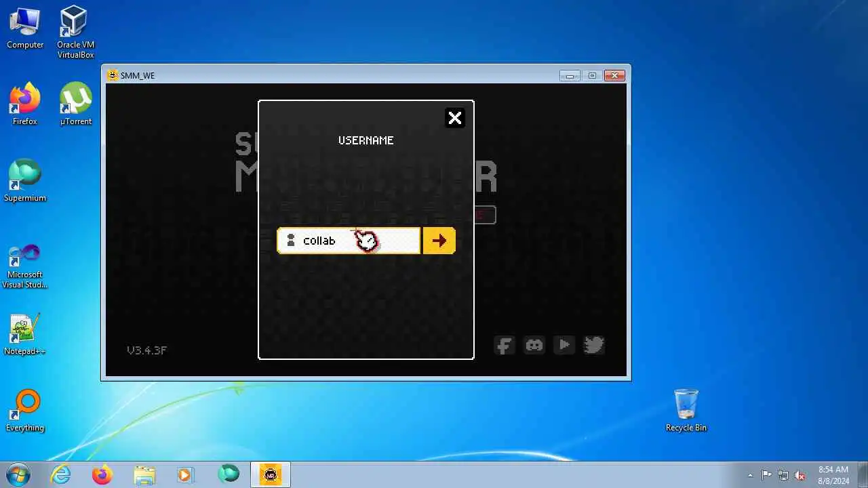This screenshot has height=488, width=868.
Task: Open the clock showing 8:54 AM
Action: pos(833,474)
